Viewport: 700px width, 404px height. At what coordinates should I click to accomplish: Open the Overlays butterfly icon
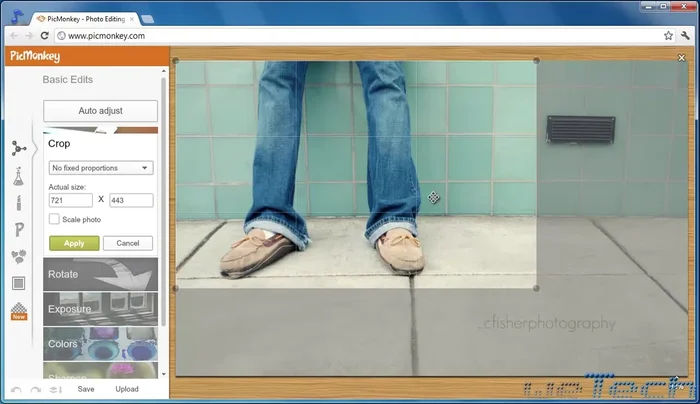point(18,257)
